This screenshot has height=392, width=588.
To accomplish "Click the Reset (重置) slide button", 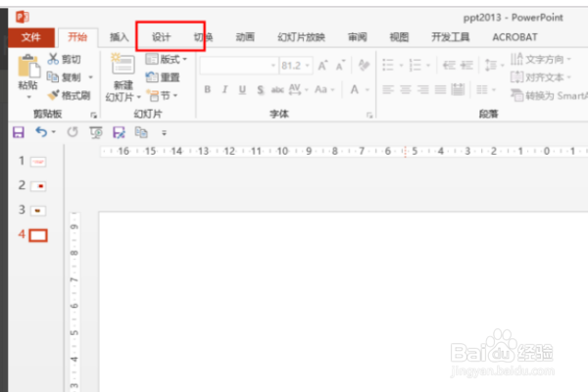I will [163, 77].
